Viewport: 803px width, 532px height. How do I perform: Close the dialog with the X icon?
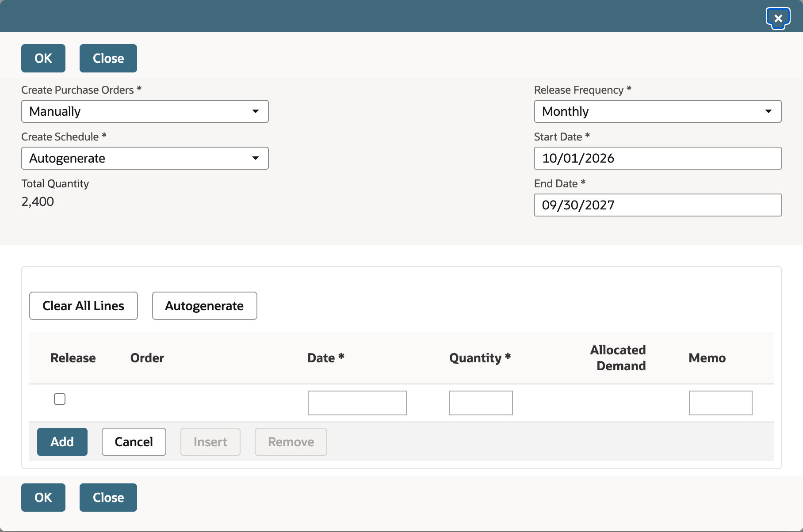pyautogui.click(x=778, y=19)
